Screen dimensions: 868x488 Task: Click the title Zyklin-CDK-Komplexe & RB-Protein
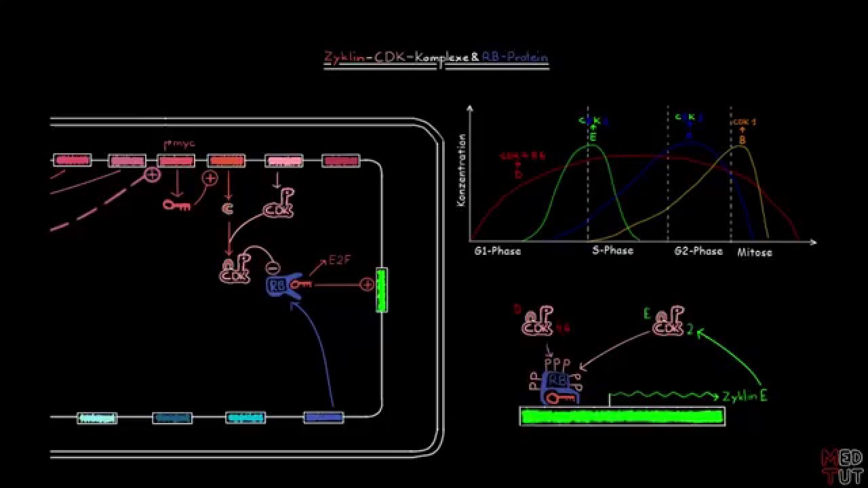pos(435,58)
